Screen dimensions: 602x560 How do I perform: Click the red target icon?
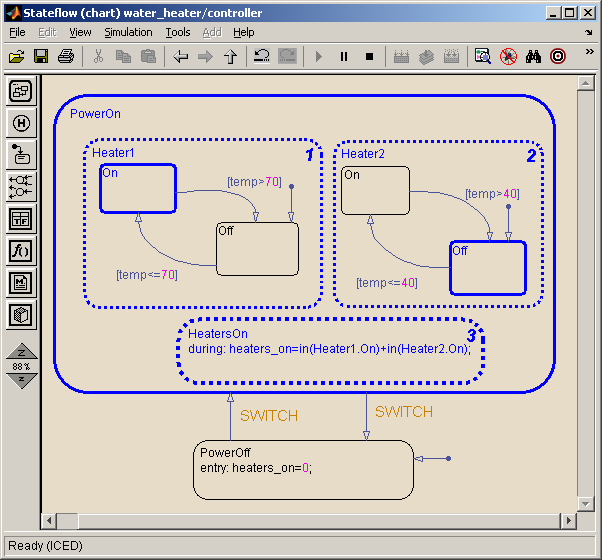pyautogui.click(x=558, y=56)
